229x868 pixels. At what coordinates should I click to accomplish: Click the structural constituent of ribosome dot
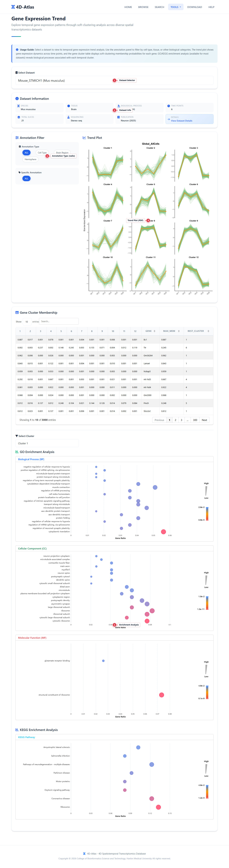(x=162, y=695)
